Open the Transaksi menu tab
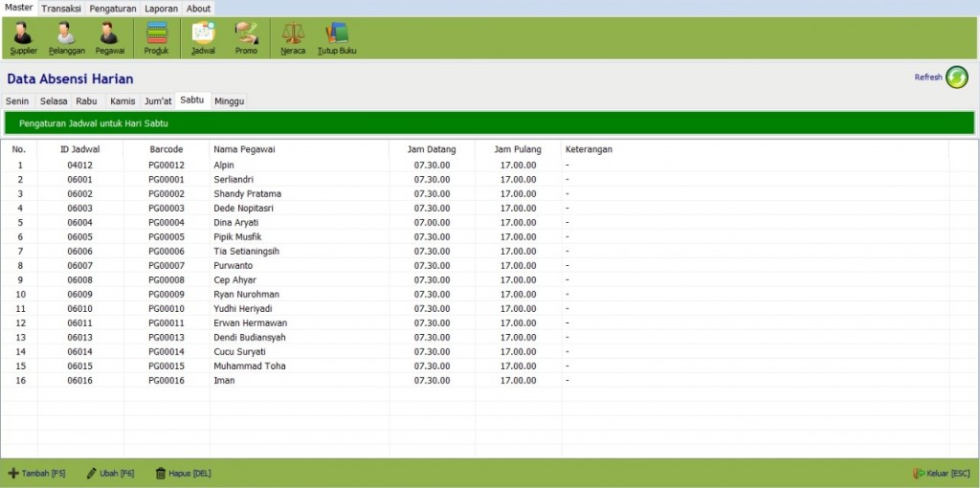This screenshot has width=980, height=488. point(61,9)
